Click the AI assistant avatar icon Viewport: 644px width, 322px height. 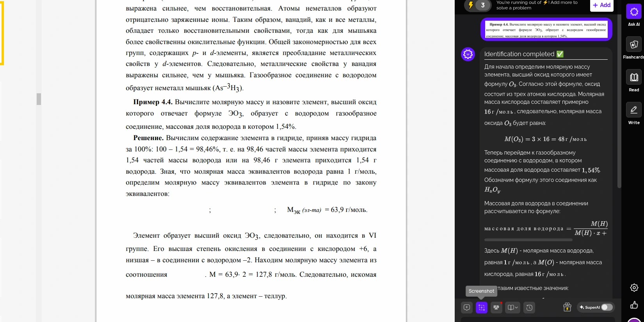click(468, 54)
